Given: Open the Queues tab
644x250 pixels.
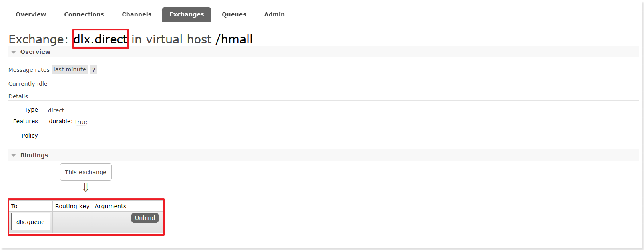Looking at the screenshot, I should [x=234, y=14].
